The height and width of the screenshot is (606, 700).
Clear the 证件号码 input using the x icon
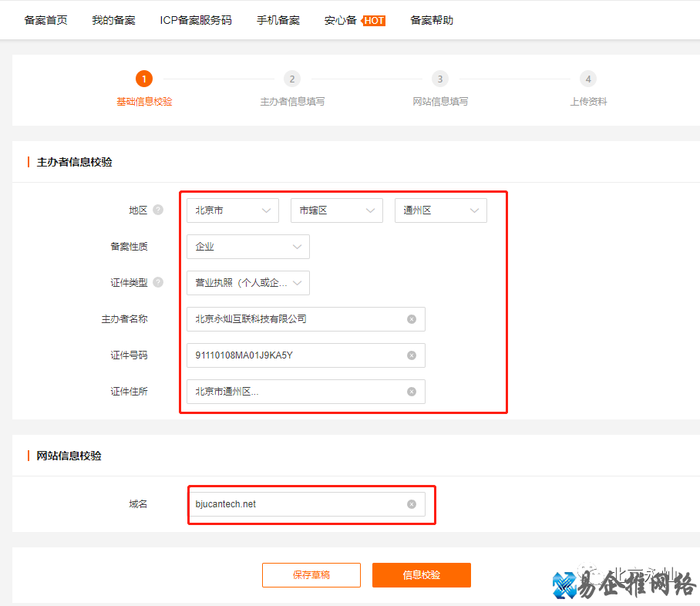[x=411, y=355]
